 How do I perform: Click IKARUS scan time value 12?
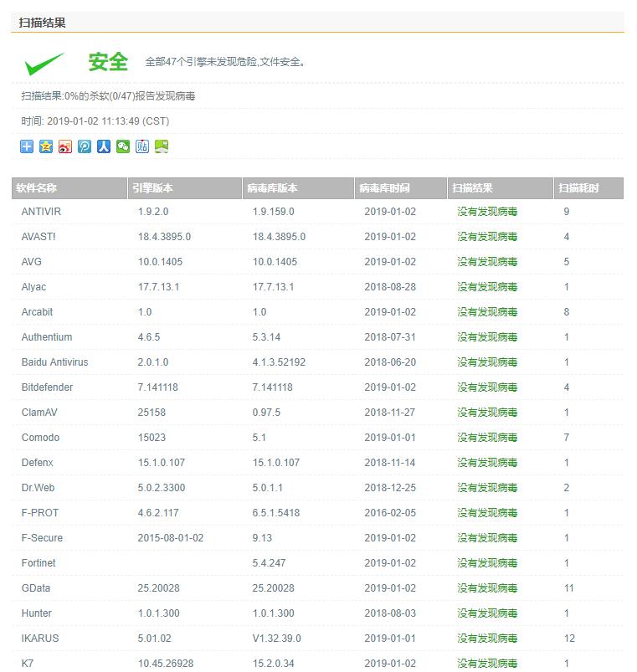click(x=569, y=639)
